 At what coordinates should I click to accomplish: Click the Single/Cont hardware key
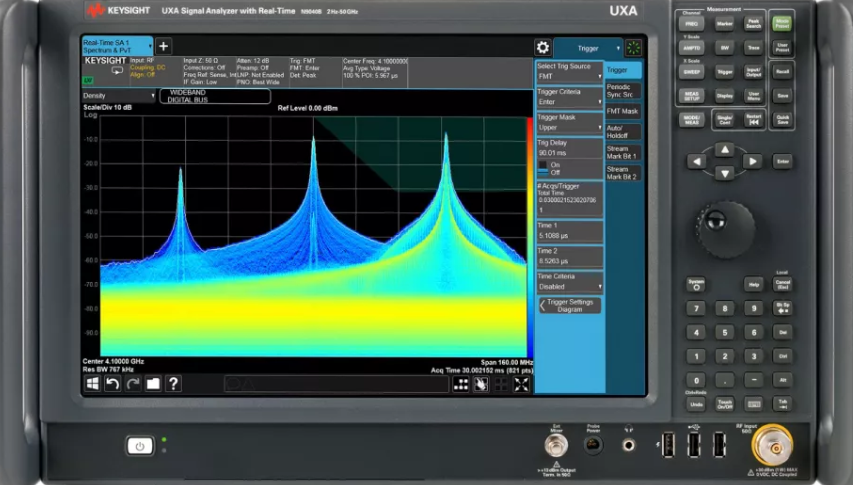coord(725,119)
